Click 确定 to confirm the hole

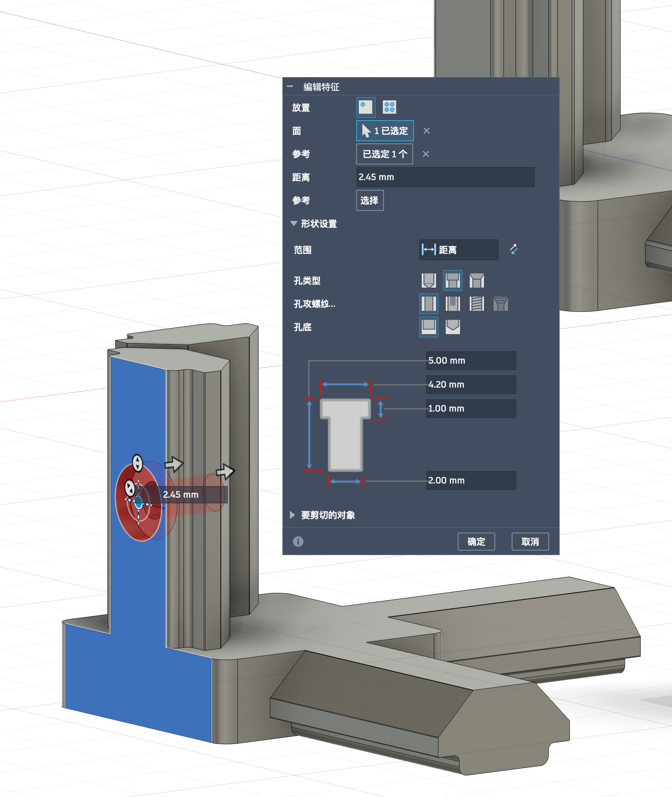476,542
